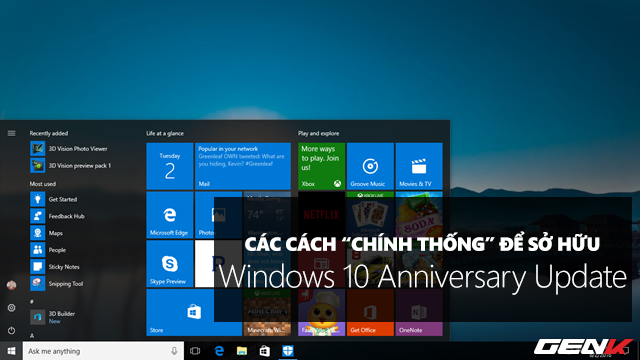Open Store from the taskbar
This screenshot has width=640, height=360.
[x=264, y=351]
